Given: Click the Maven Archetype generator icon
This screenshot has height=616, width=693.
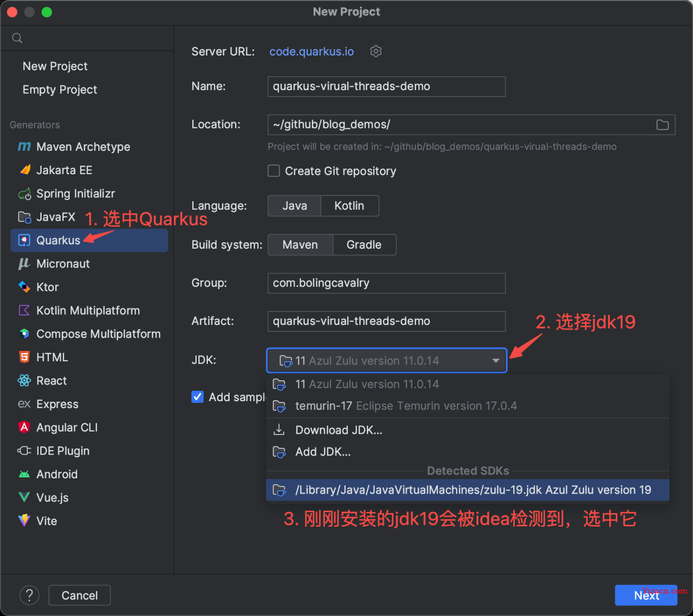Looking at the screenshot, I should click(24, 146).
